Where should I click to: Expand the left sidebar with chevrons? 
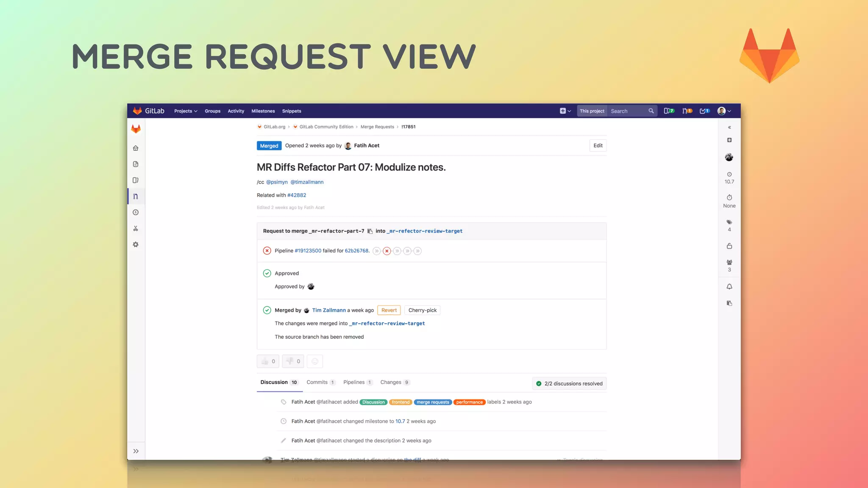tap(136, 451)
